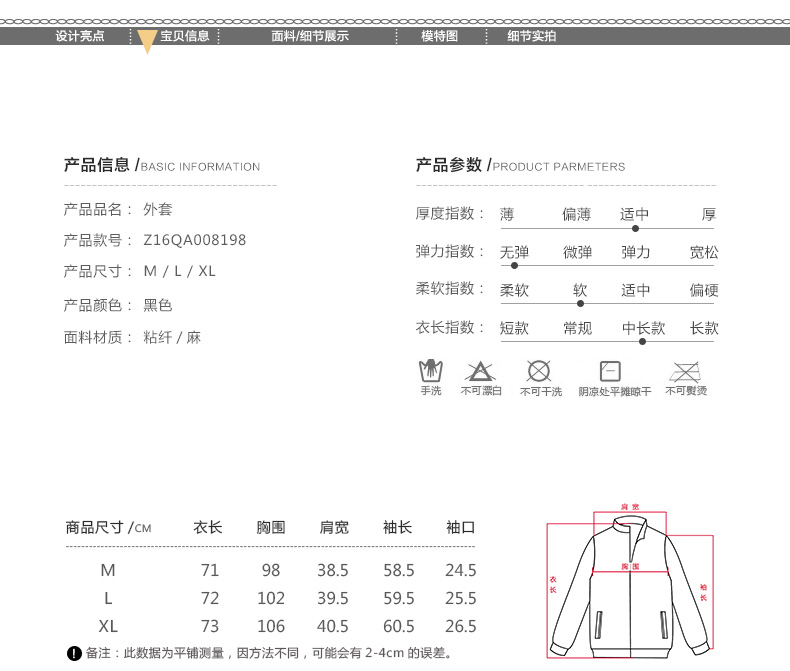Screen dimensions: 790x671
Task: Click the do-not-iron icon
Action: click(685, 372)
